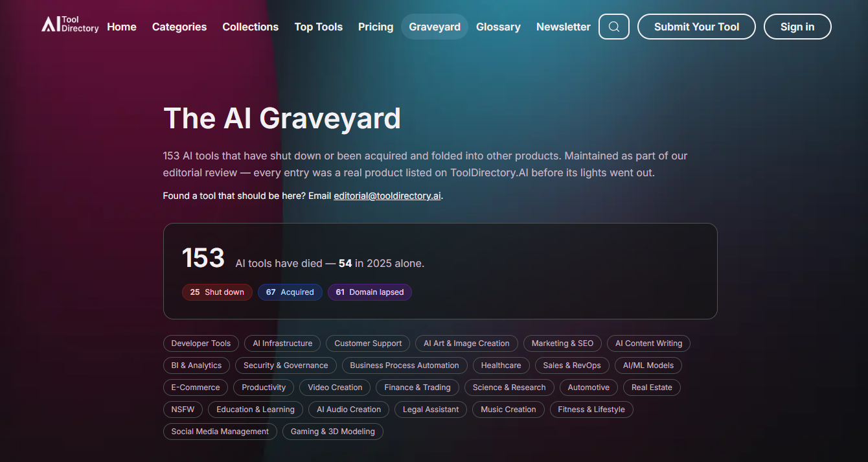
Task: Click the Sign in button
Action: (x=797, y=27)
